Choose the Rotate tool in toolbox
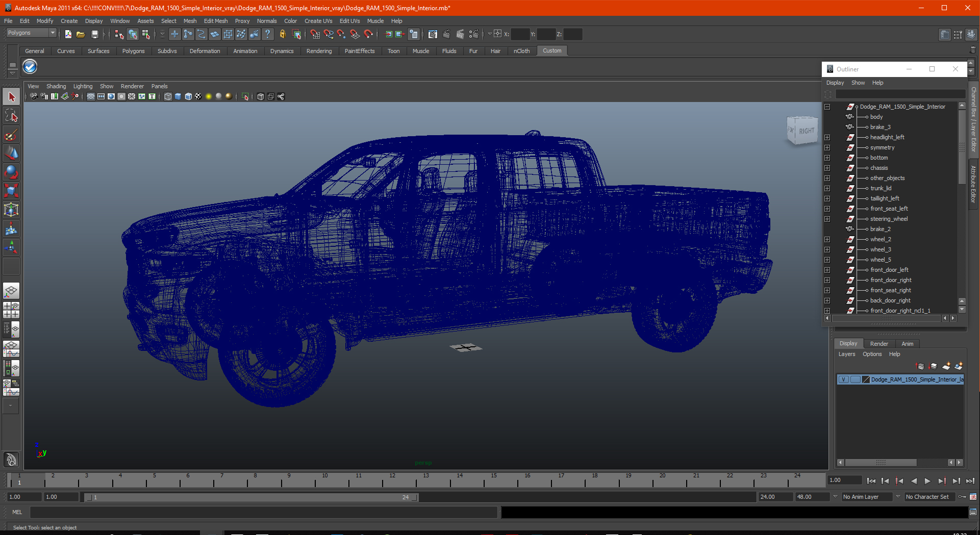The image size is (980, 535). [11, 172]
